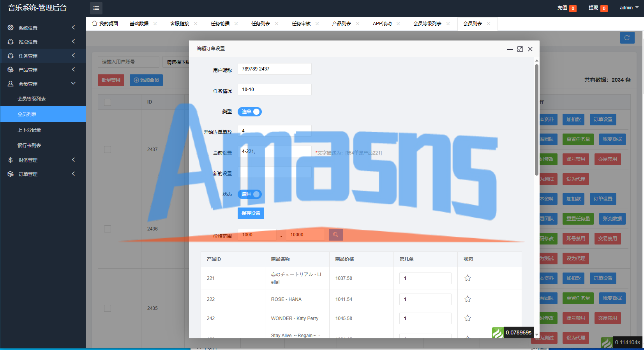Viewport: 644px width, 350px height.
Task: Close the 任务轮播 tab via its X
Action: pyautogui.click(x=236, y=24)
